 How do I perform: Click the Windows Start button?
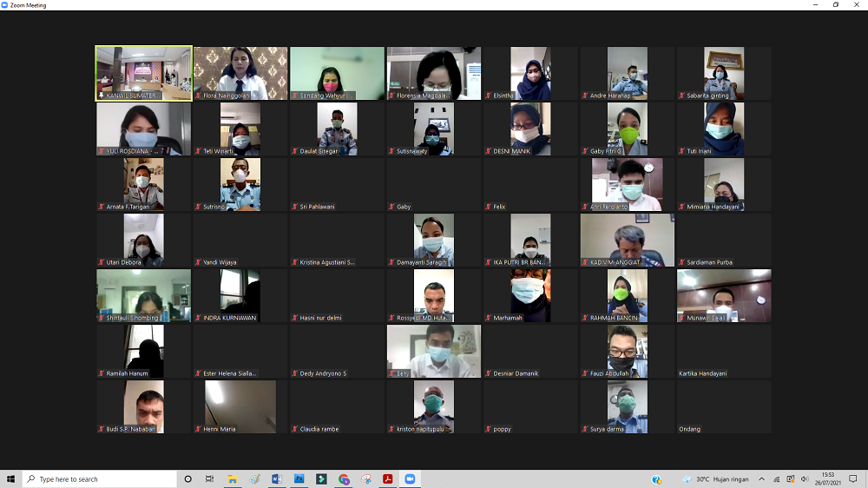tap(11, 478)
